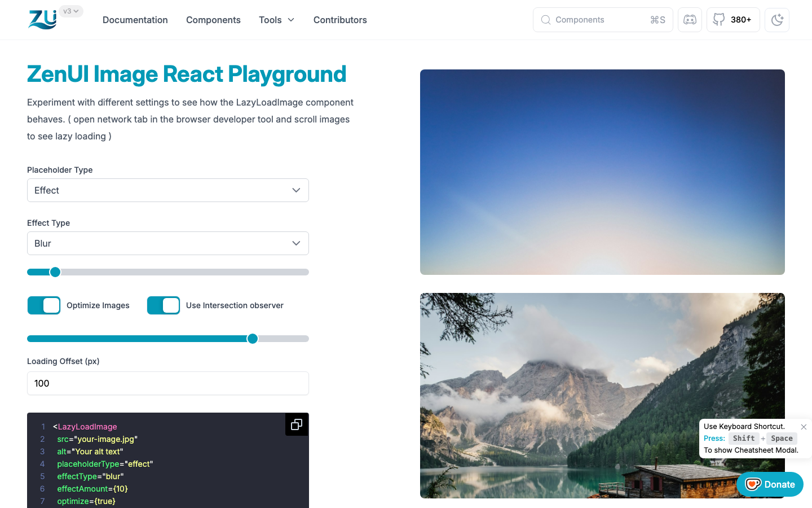Close the keyboard shortcut tip
Viewport: 812px width, 508px height.
[804, 427]
